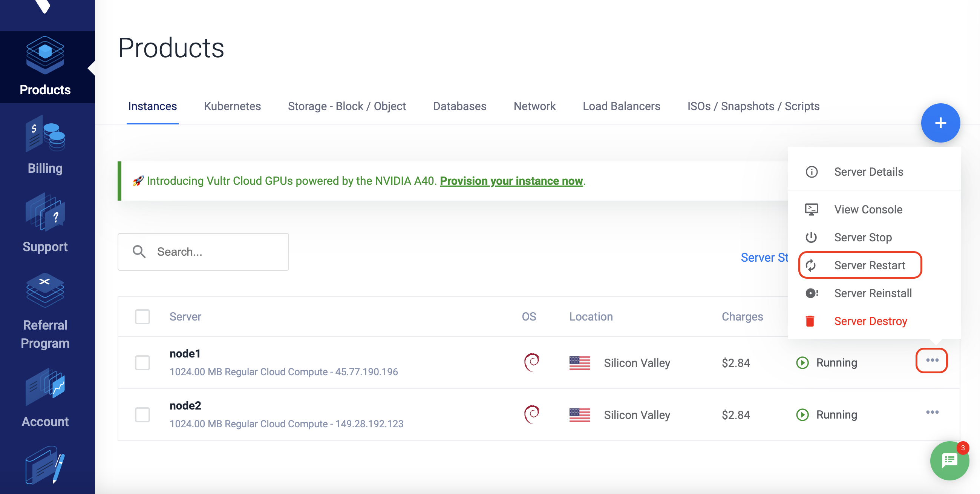
Task: Open the Products sidebar icon
Action: pyautogui.click(x=45, y=55)
